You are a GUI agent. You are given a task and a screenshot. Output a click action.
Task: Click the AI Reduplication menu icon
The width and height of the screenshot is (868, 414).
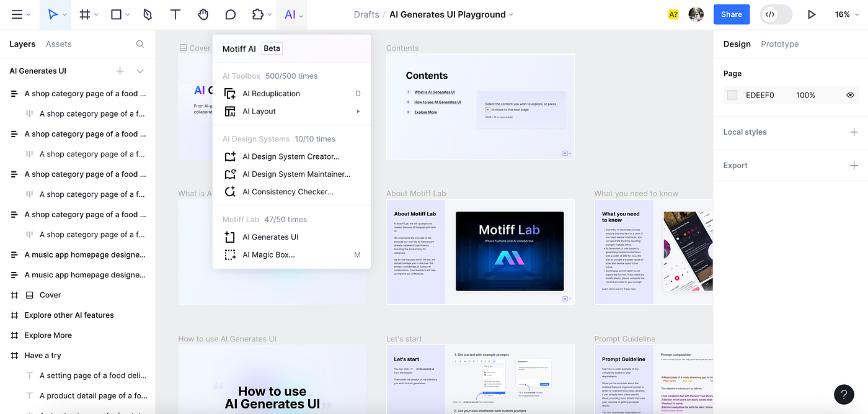(230, 94)
